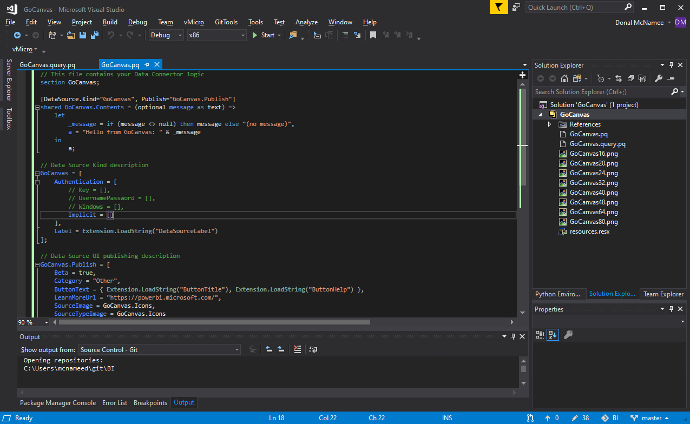Switch views in Solution Explorer toolbar
690x424 pixels.
[577, 79]
